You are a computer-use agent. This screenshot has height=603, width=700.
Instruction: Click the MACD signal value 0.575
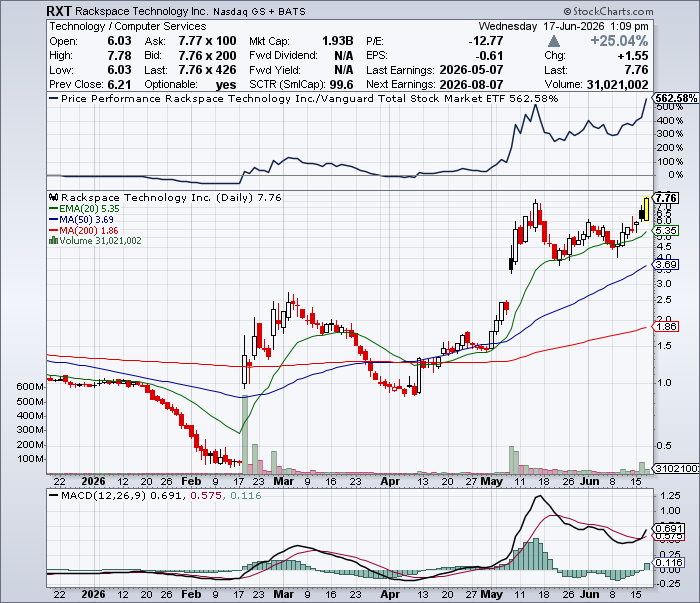(206, 495)
